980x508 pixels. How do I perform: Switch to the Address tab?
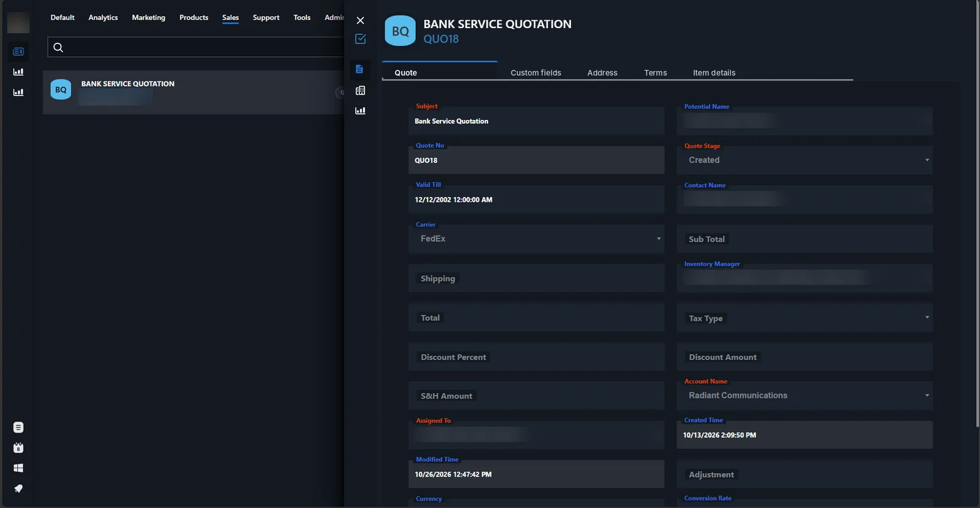click(602, 73)
